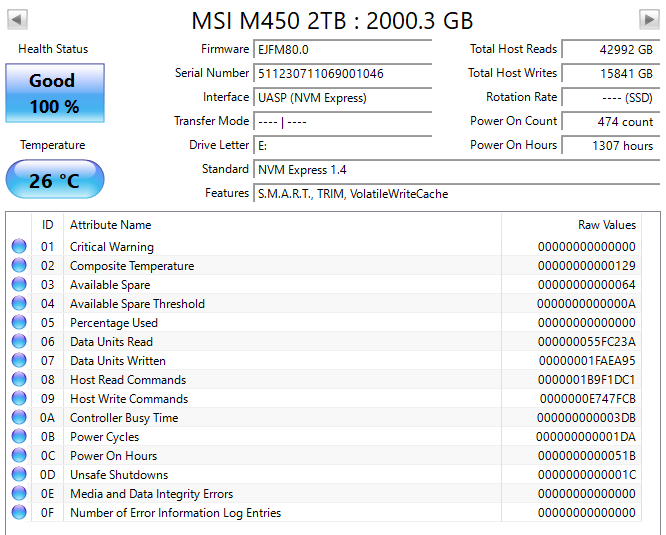
Task: Select the Firmware value field
Action: (x=342, y=50)
